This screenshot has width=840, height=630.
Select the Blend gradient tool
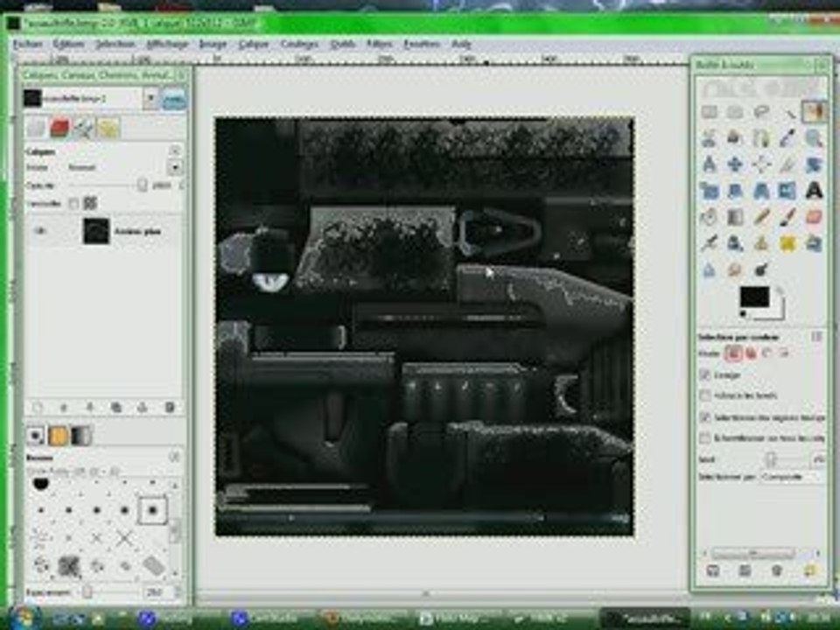pos(735,217)
